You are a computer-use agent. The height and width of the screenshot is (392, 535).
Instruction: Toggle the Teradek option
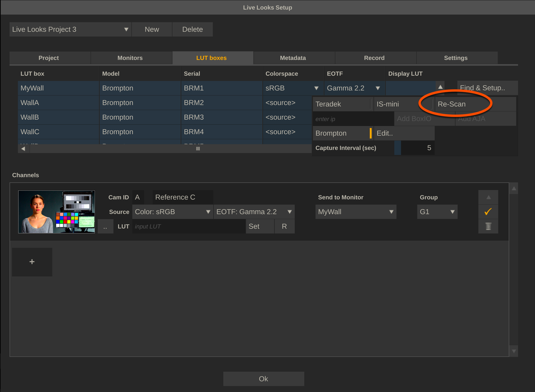tap(342, 104)
